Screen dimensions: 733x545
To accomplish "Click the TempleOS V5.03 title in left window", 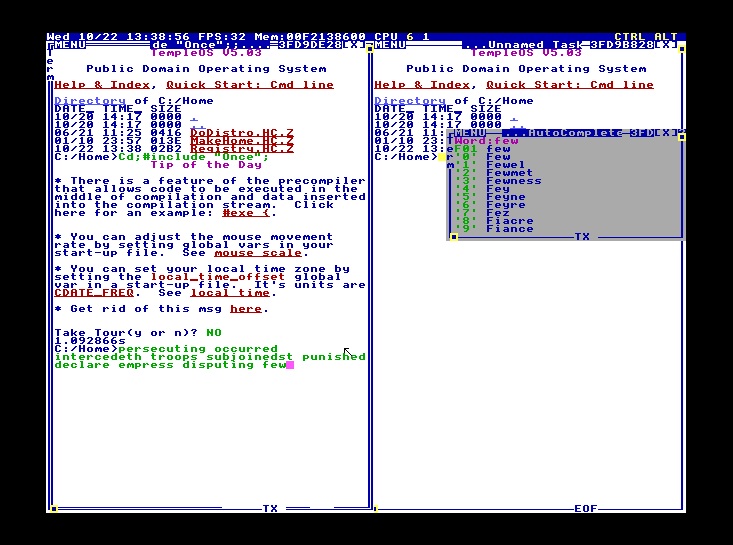I will 206,53.
